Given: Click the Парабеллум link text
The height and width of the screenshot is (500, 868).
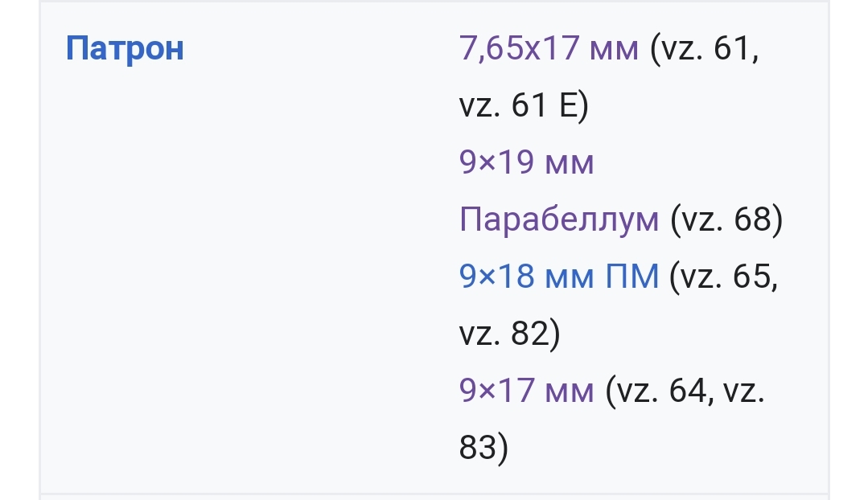Looking at the screenshot, I should click(559, 219).
